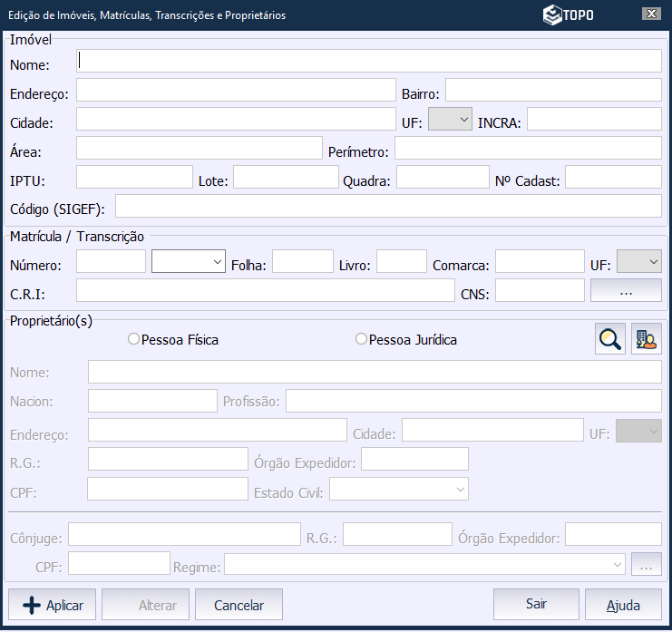Select the Pessoa Jurídica radio option

click(x=362, y=340)
